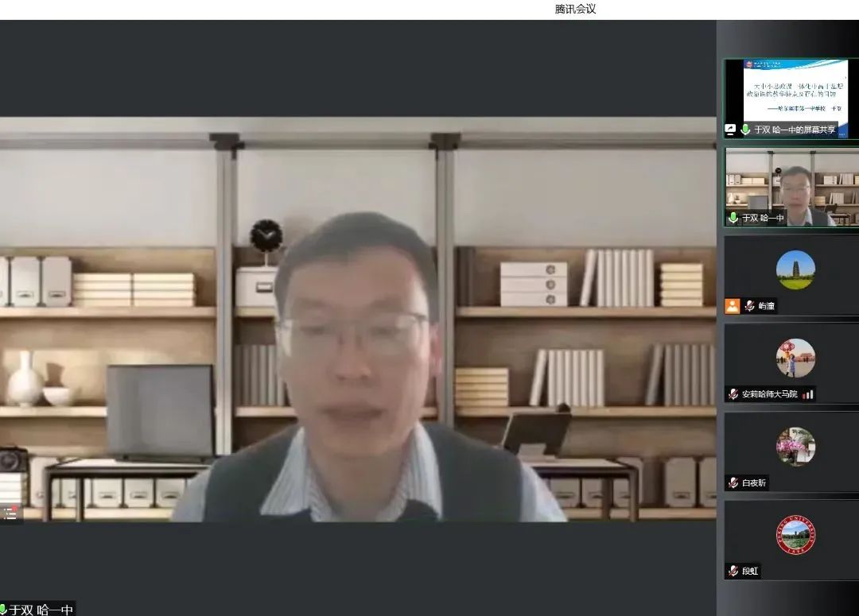Click the muted microphone icon for 安莉哈师大马院

733,394
